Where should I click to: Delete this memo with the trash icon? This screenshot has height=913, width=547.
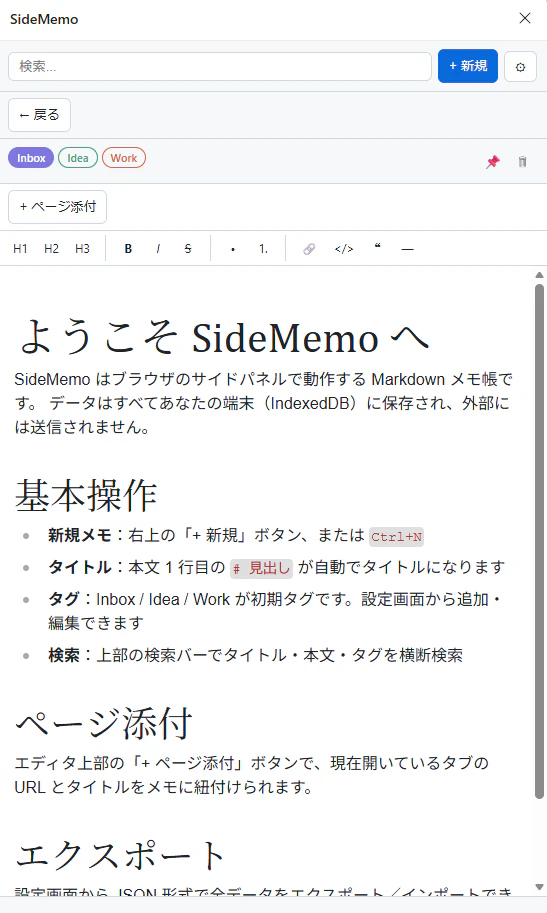(523, 161)
